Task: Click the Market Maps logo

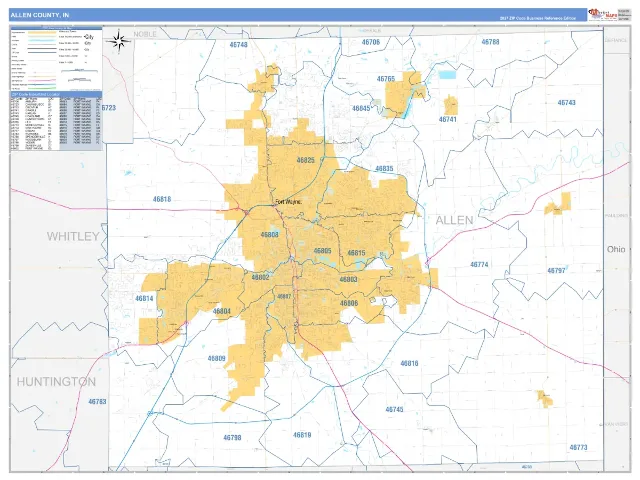Action: [602, 15]
